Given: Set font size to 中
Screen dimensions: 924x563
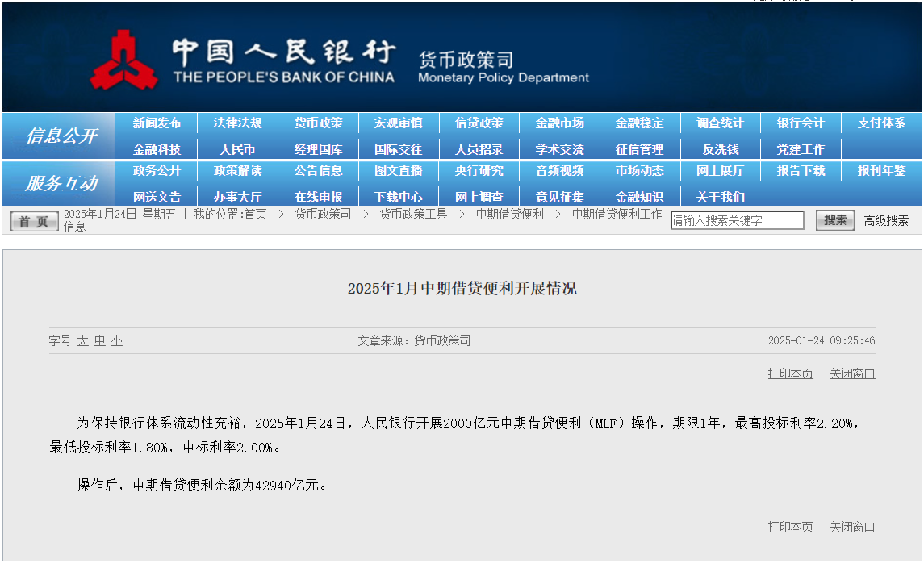Looking at the screenshot, I should (100, 341).
